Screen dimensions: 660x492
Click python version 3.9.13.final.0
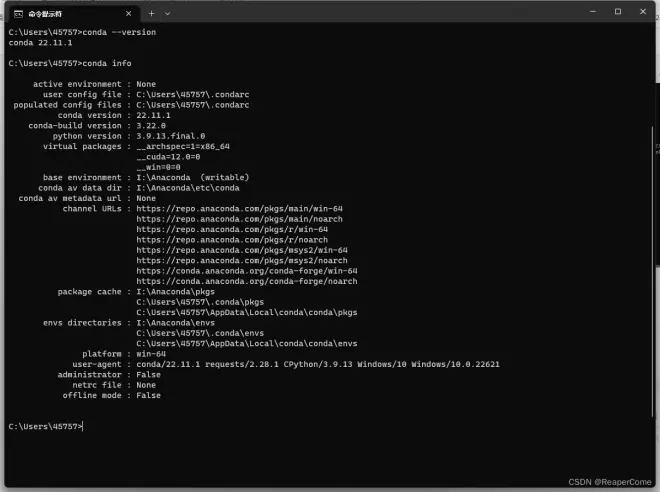point(170,136)
